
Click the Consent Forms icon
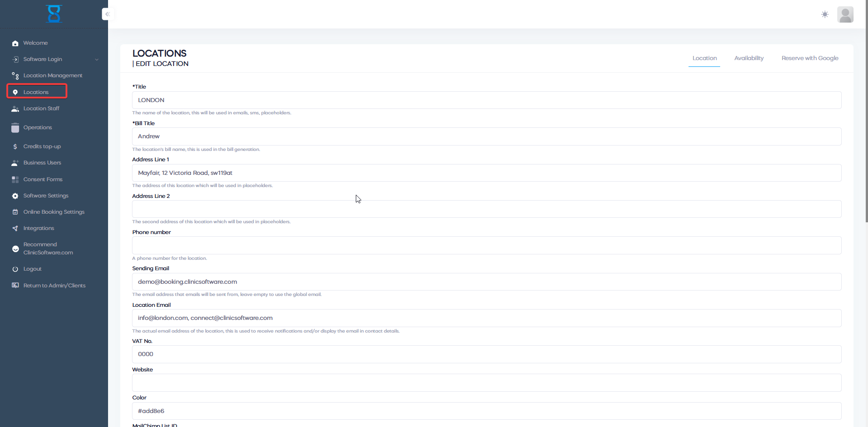[x=15, y=180]
